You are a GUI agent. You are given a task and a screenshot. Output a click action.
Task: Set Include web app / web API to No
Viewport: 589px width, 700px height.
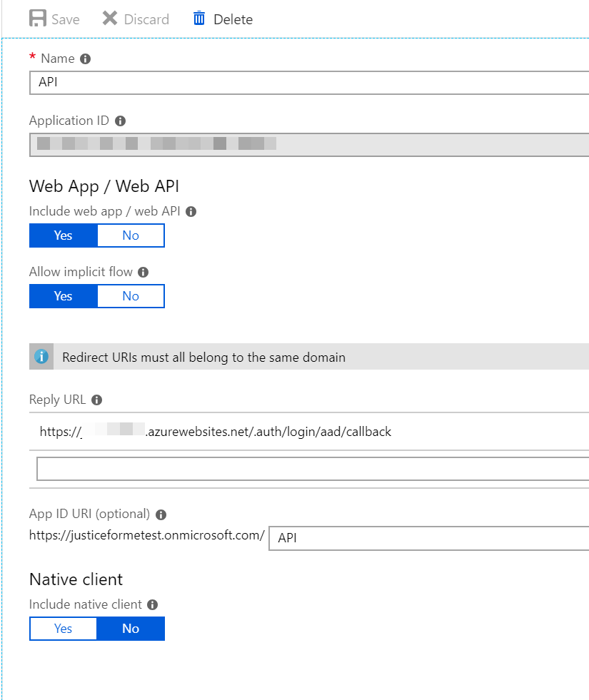(x=131, y=235)
